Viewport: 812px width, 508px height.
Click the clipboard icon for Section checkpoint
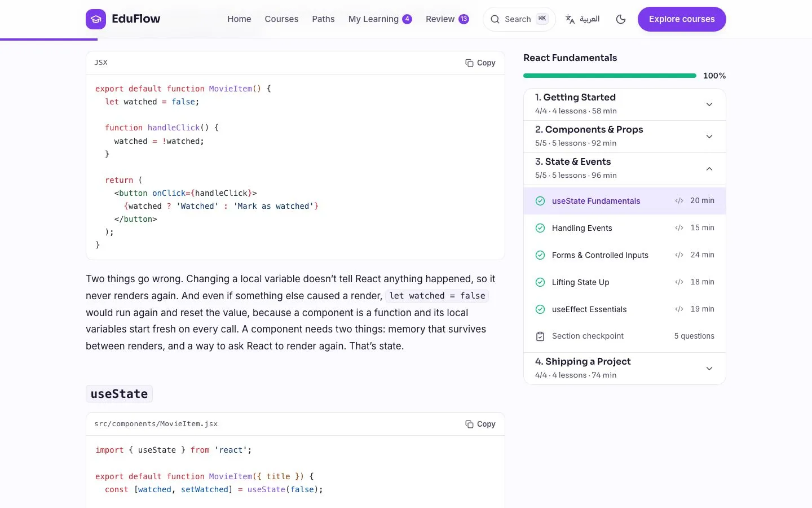tap(540, 336)
